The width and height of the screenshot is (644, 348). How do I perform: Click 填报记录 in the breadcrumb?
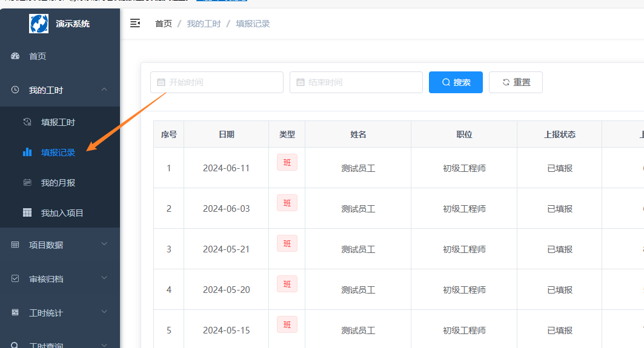coord(253,24)
